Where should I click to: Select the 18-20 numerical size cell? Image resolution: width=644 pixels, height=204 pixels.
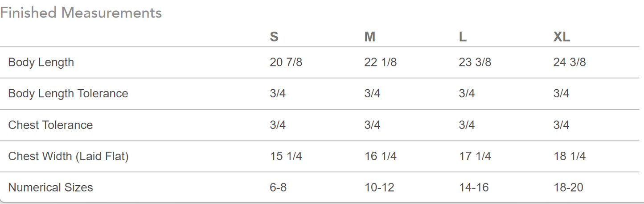pyautogui.click(x=568, y=187)
